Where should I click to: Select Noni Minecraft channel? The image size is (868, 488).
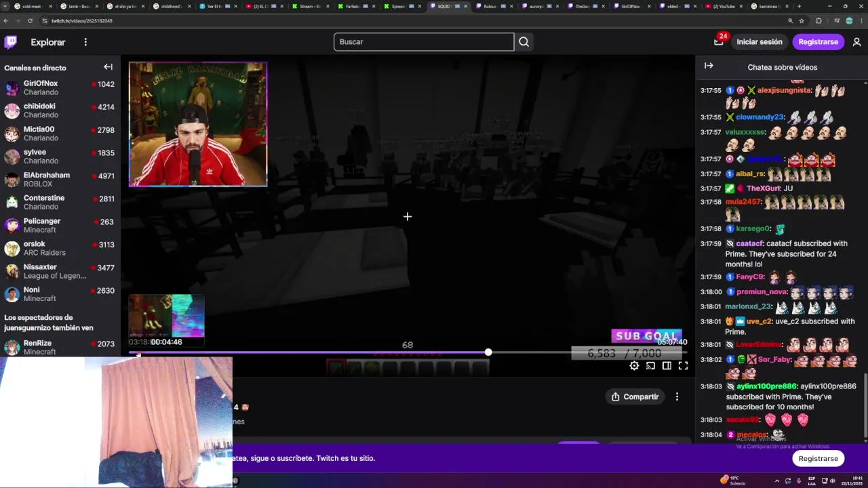pos(60,294)
